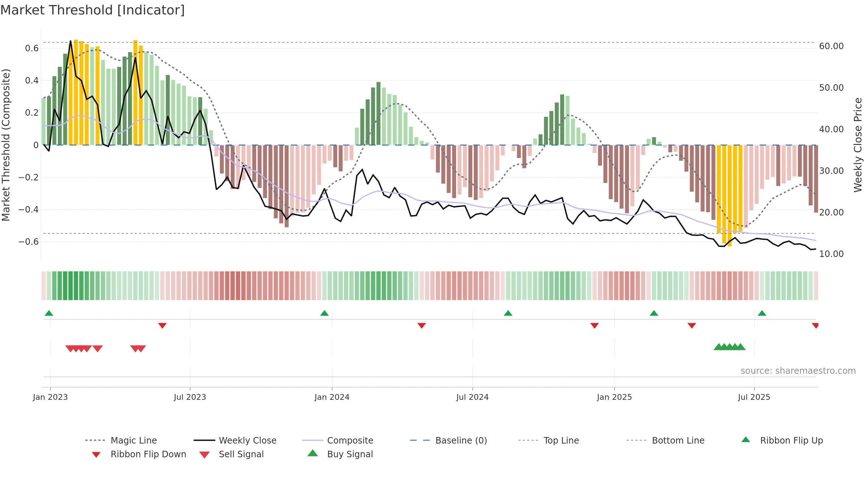Click the ribbon flip up marker near Jan 2024
This screenshot has width=868, height=488.
324,313
